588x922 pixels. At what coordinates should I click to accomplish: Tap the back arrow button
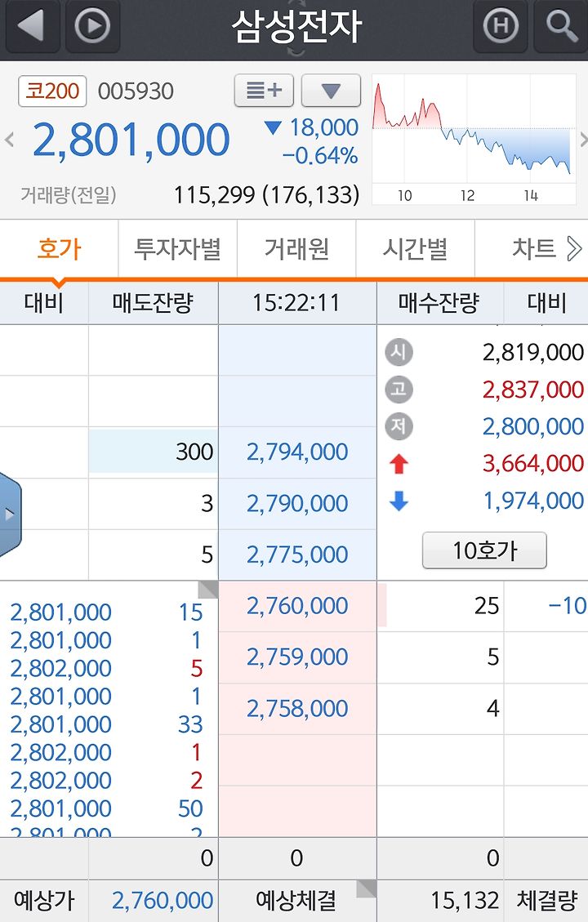pyautogui.click(x=32, y=26)
